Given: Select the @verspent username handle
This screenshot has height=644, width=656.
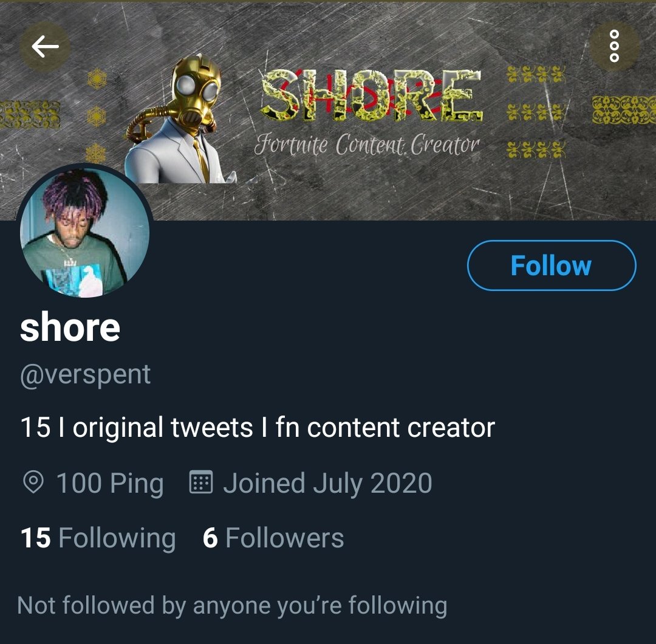Looking at the screenshot, I should point(85,374).
